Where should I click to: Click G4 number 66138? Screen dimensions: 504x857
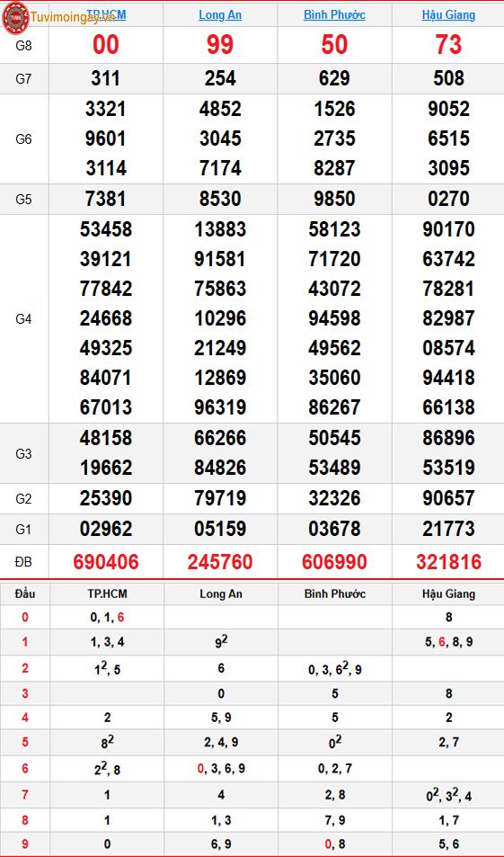pyautogui.click(x=448, y=407)
